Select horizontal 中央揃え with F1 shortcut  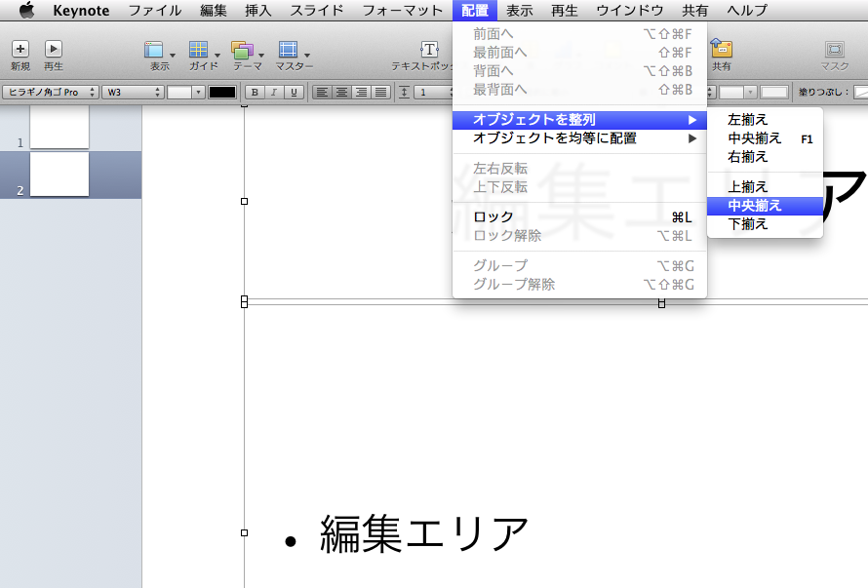tap(765, 138)
